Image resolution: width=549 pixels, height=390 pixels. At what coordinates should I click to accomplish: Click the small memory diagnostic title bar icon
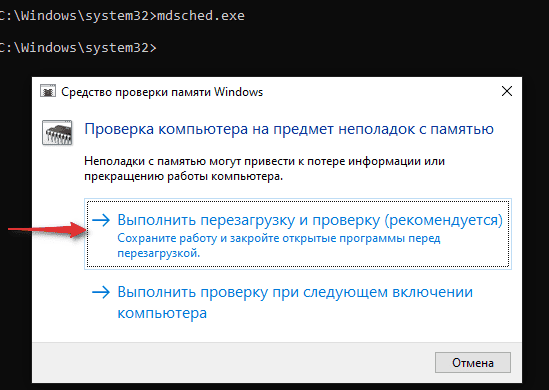[x=48, y=91]
